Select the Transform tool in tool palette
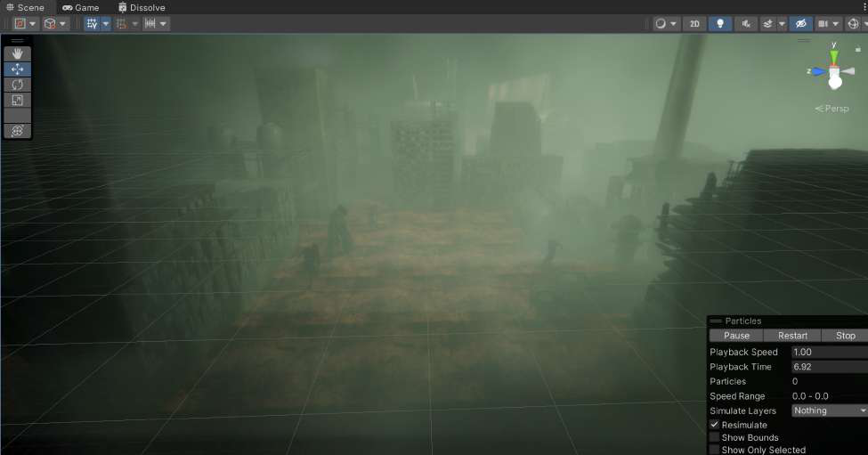Screen dimensions: 868x455 pos(17,131)
